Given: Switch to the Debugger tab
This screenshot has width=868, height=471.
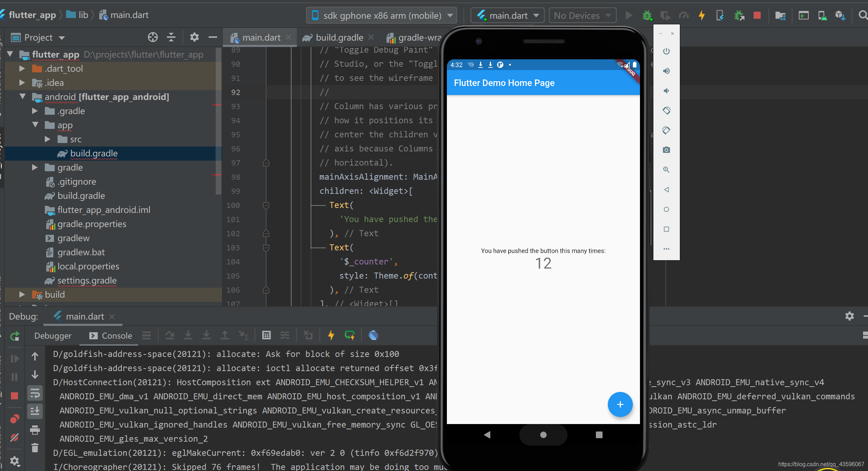Looking at the screenshot, I should (53, 336).
